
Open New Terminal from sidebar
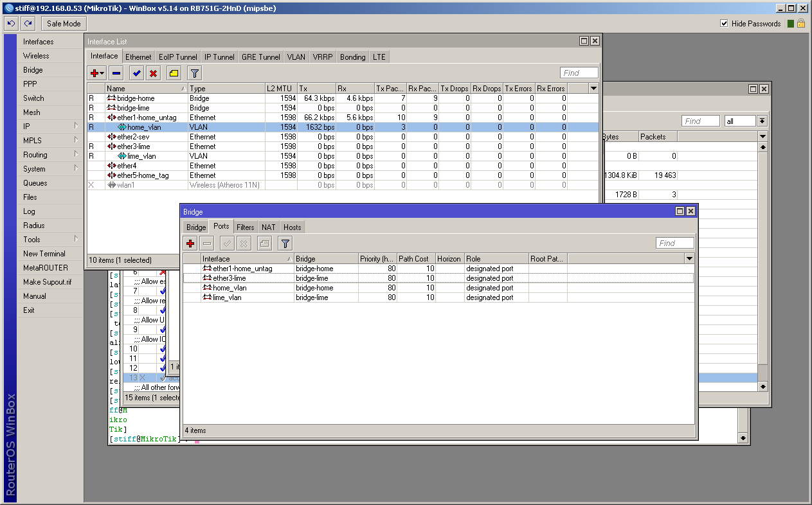44,254
